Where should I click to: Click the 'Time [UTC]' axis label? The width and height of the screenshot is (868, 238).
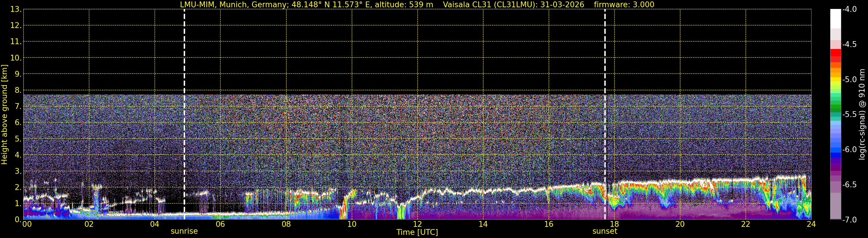pos(417,232)
